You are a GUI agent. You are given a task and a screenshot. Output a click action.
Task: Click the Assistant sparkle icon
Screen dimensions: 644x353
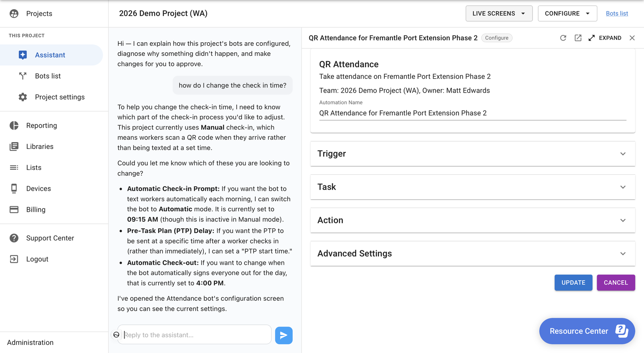coord(23,55)
